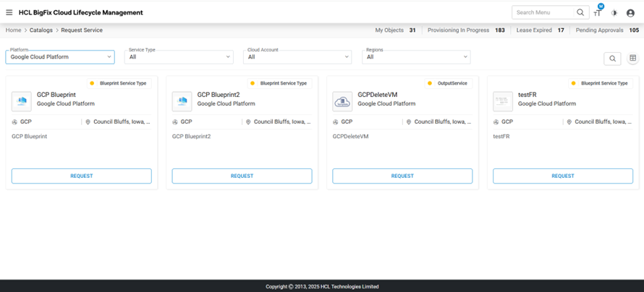
Task: Request the GCP Blueprint service
Action: [x=81, y=176]
